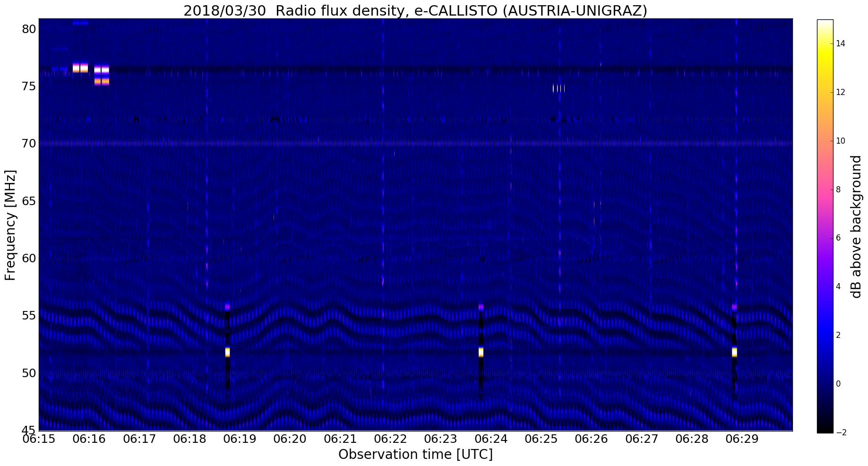The width and height of the screenshot is (868, 466).
Task: Click the 'Frequency [MHz]' y-axis label
Action: pyautogui.click(x=10, y=225)
